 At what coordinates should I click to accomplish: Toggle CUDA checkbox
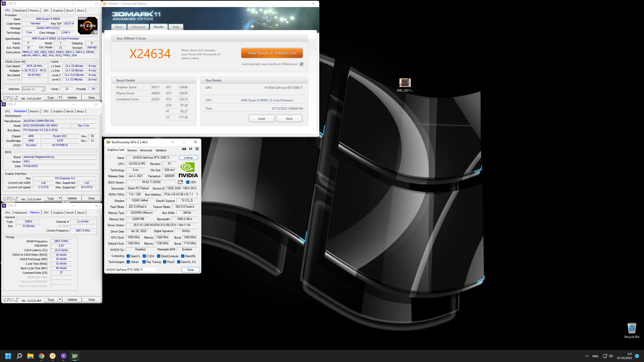point(144,256)
